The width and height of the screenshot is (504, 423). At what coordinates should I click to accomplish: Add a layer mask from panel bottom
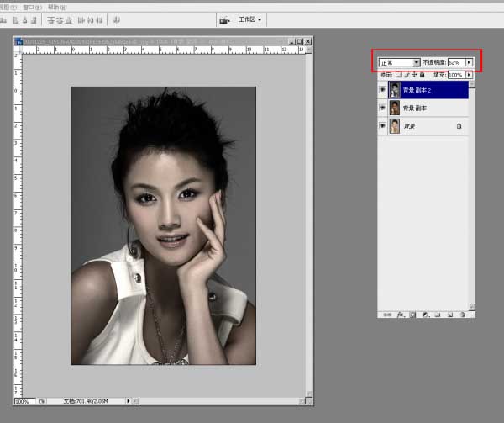click(x=412, y=315)
